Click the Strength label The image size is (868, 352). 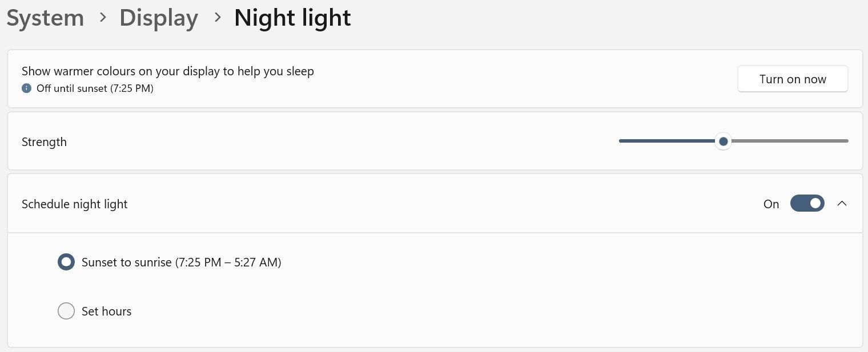pos(44,142)
